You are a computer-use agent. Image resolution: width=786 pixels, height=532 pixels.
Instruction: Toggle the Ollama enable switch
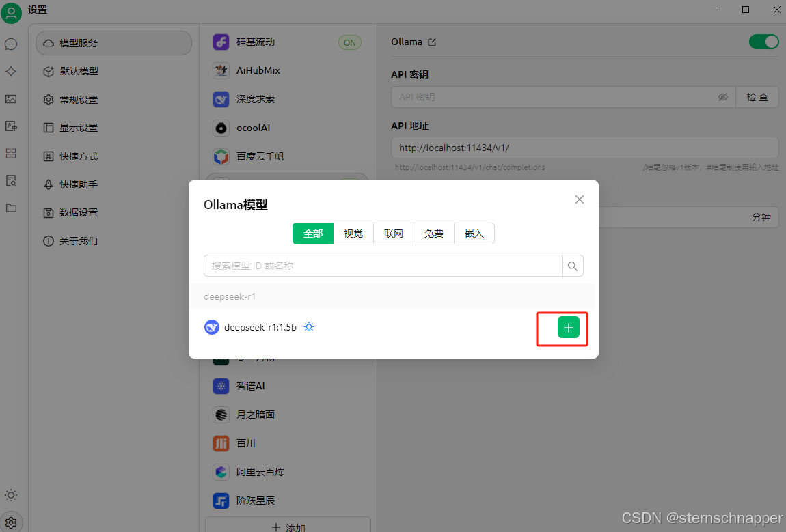point(764,42)
